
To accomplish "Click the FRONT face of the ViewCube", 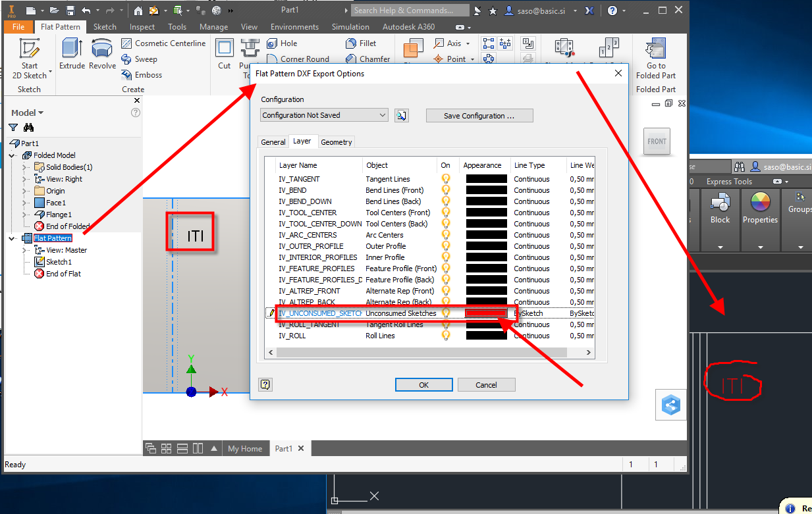I will coord(657,141).
